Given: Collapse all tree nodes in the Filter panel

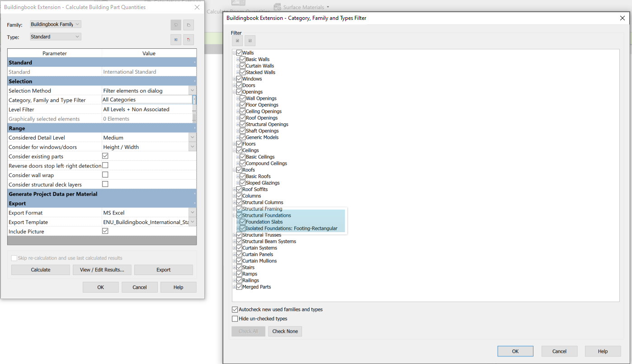Looking at the screenshot, I should (250, 40).
